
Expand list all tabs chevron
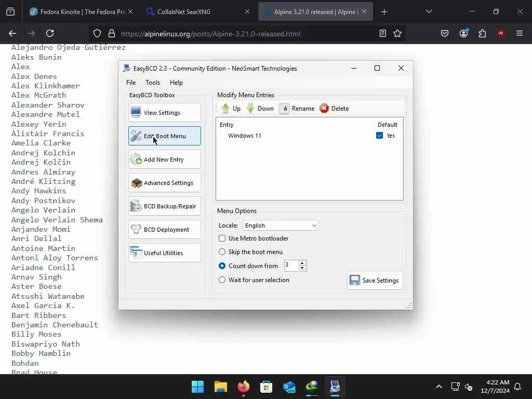[x=429, y=12]
